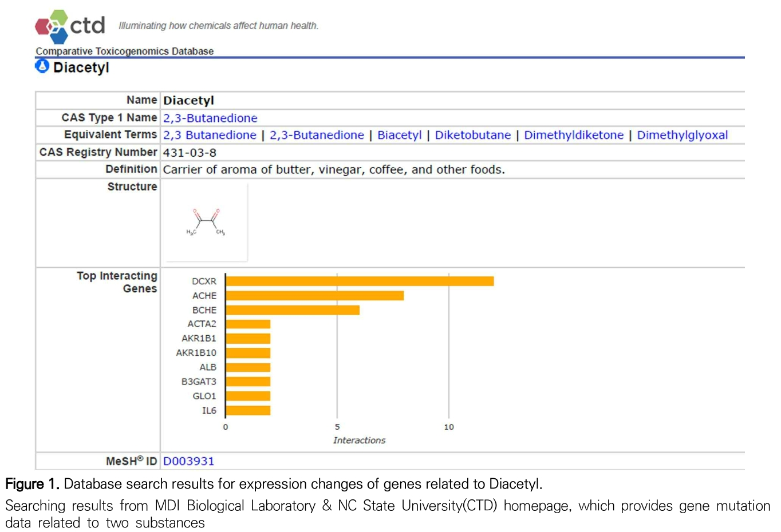This screenshot has width=781, height=532.
Task: Click the GLO1 gene label
Action: tap(204, 396)
